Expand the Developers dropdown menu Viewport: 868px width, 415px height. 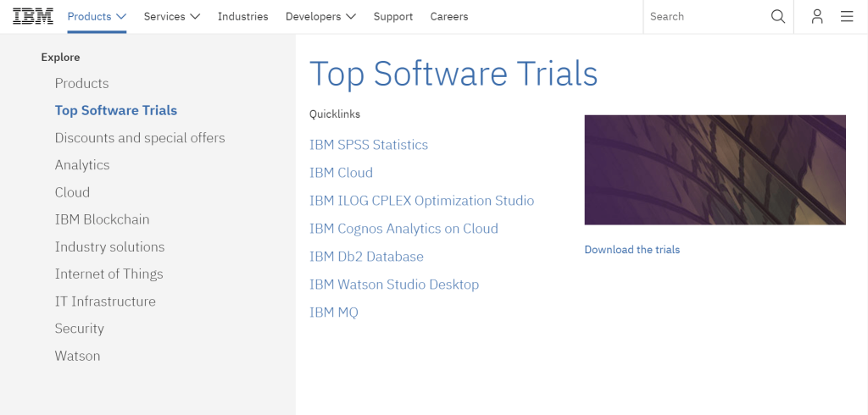point(320,17)
